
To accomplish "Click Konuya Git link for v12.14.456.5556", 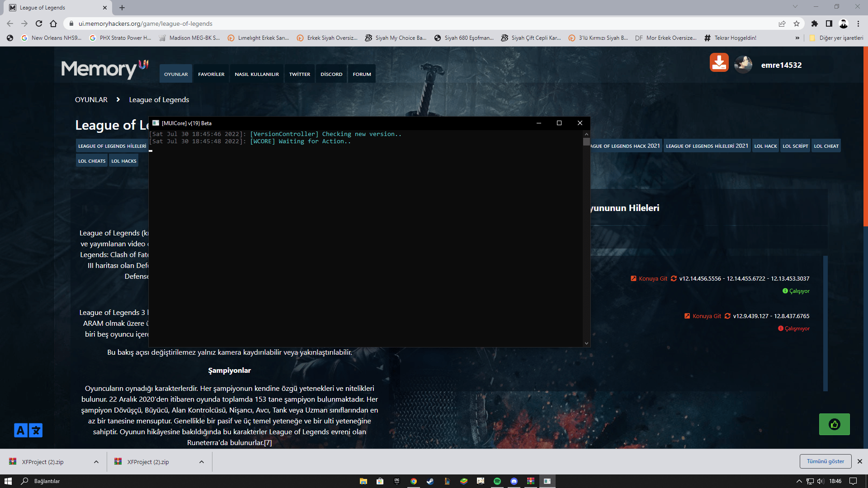I will click(649, 278).
